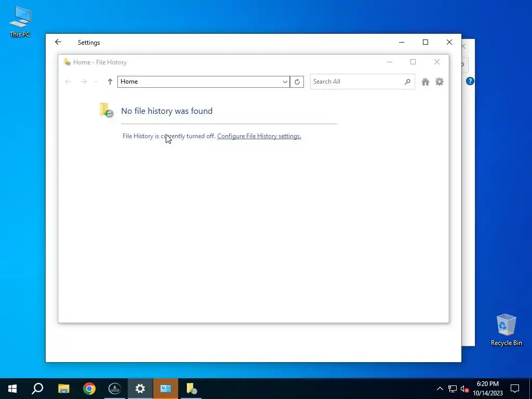
Task: Minimize the File History window
Action: click(390, 62)
